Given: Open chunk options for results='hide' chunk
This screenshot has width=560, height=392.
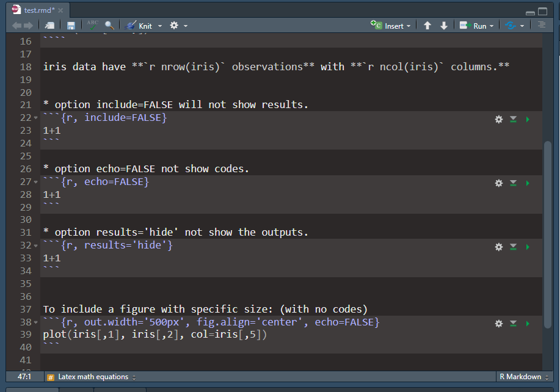Looking at the screenshot, I should pos(499,247).
